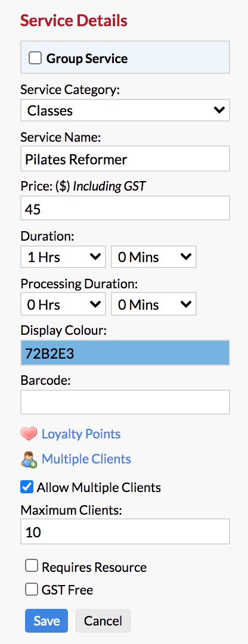This screenshot has width=248, height=644.
Task: Expand Processing Duration hours dropdown
Action: click(x=63, y=304)
